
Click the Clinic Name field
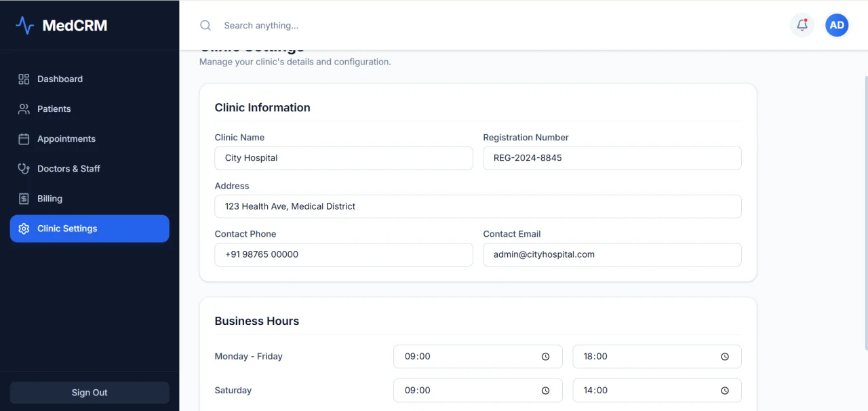[x=344, y=158]
